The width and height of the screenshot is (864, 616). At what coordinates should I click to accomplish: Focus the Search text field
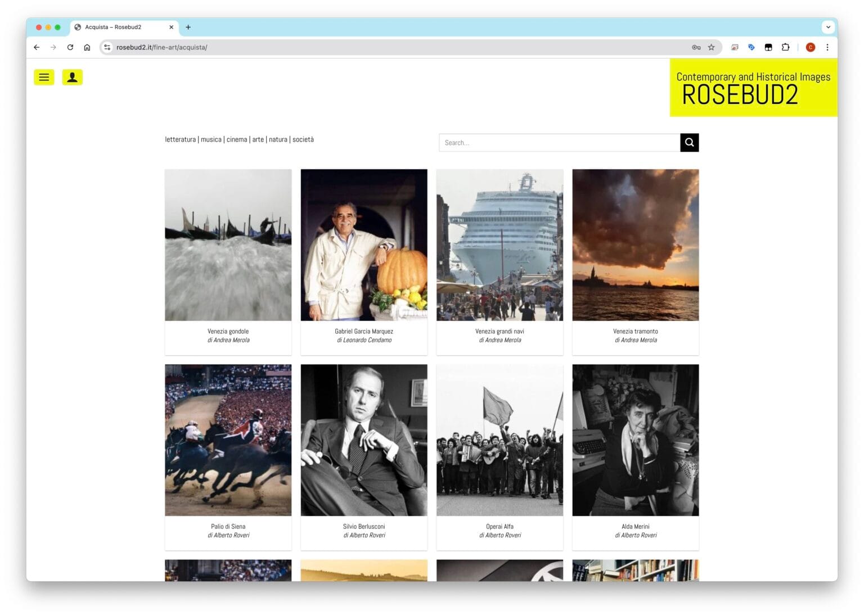tap(559, 143)
